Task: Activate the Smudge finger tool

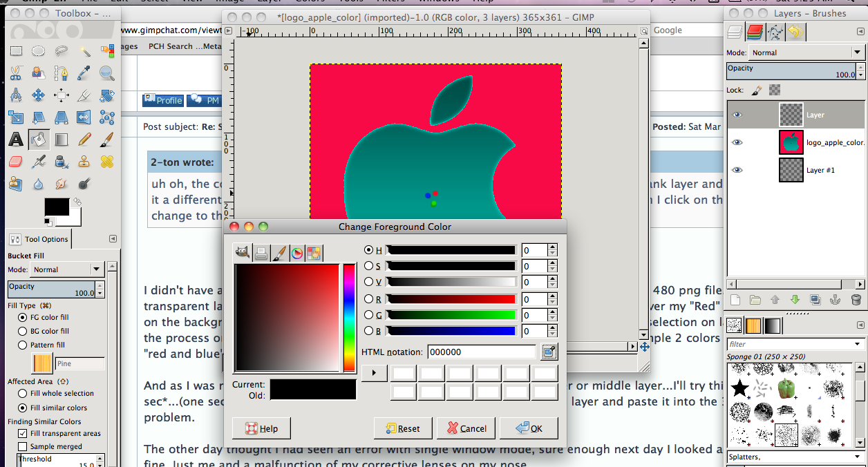Action: click(62, 184)
